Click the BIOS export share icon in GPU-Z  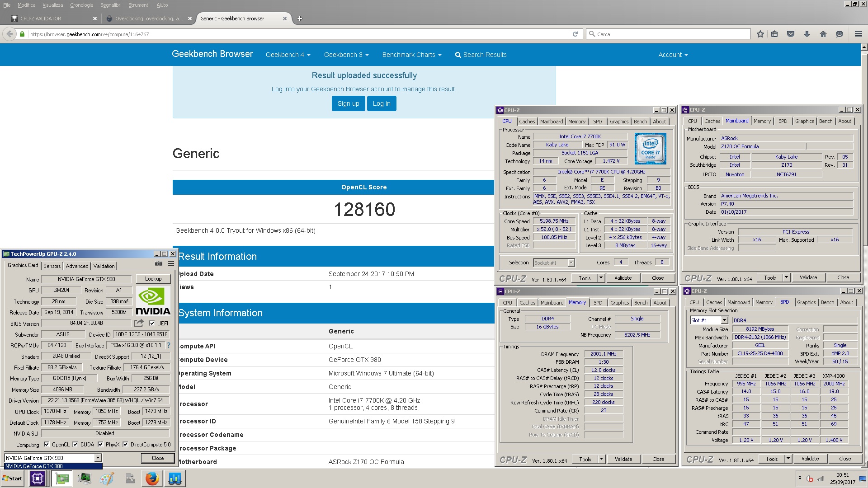[139, 323]
